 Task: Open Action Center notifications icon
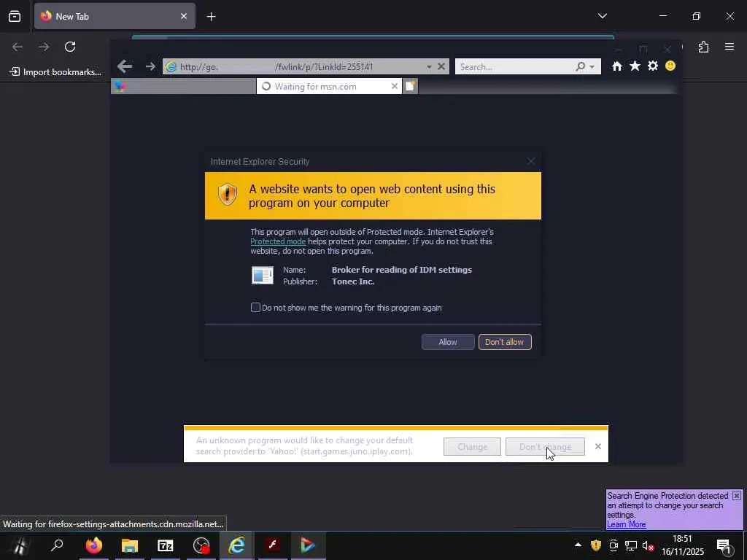click(x=724, y=545)
